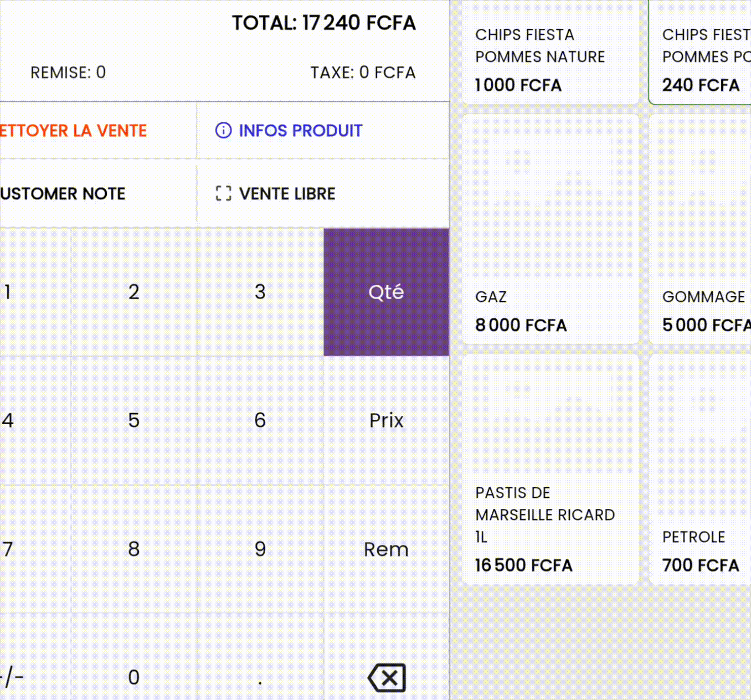Switch the numpad to Prix mode
The width and height of the screenshot is (751, 700).
tap(386, 420)
